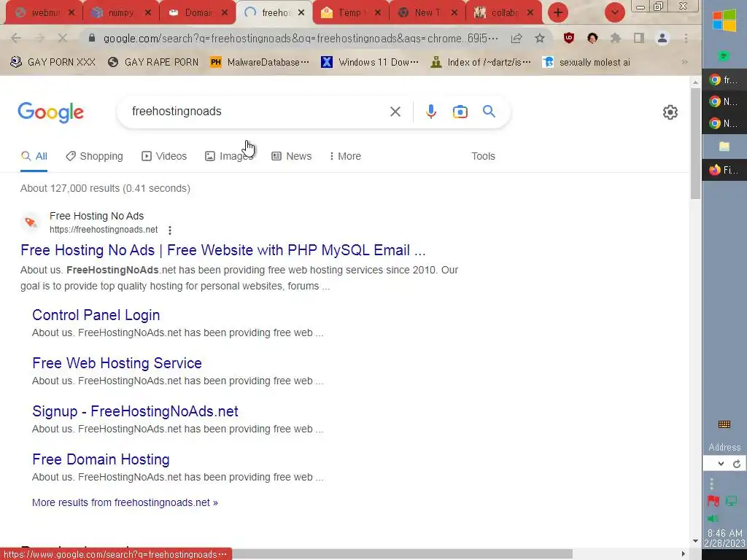Screen dimensions: 747x560
Task: Select the Images results filter
Action: [229, 156]
